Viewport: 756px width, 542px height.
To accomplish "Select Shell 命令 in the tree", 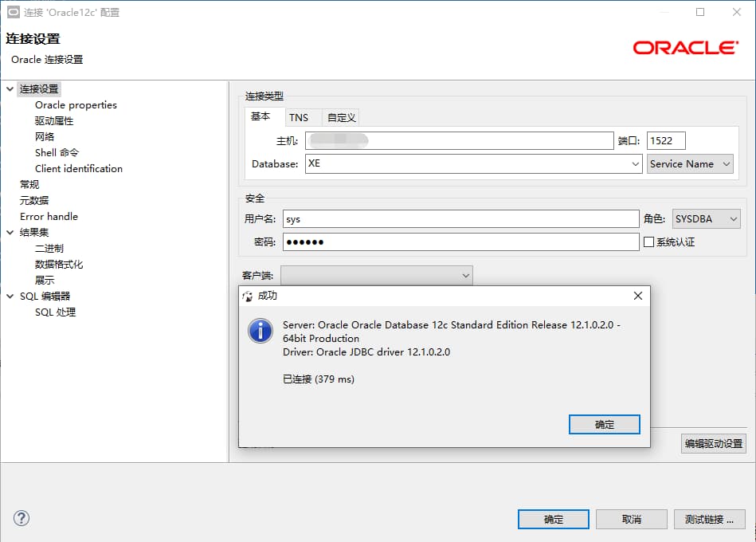I will point(57,153).
